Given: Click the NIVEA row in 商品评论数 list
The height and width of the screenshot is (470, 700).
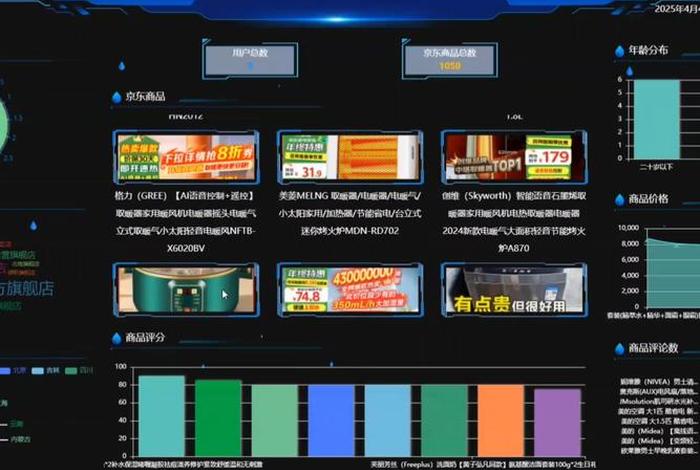Looking at the screenshot, I should [x=660, y=382].
